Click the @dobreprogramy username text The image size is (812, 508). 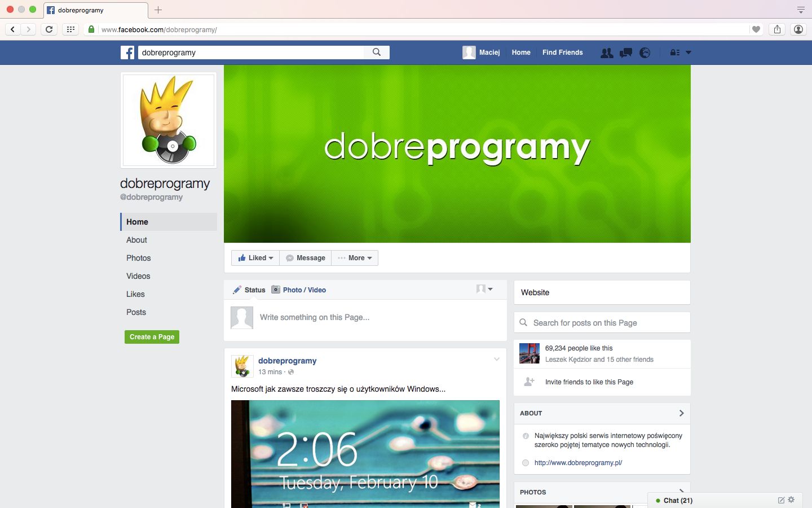[151, 197]
